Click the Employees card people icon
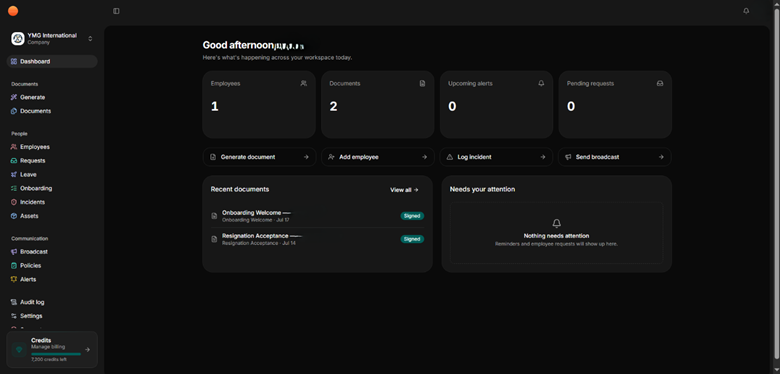 pos(303,84)
